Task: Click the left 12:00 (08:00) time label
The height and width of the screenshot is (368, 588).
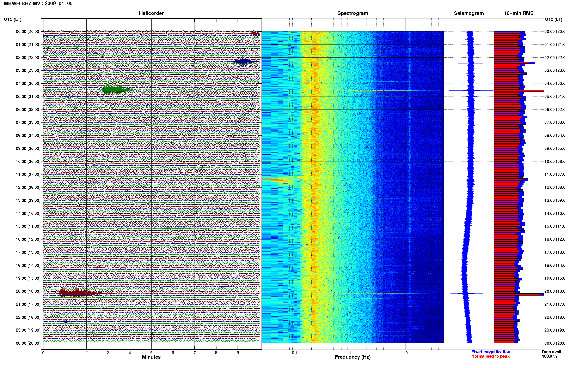Action: click(28, 187)
